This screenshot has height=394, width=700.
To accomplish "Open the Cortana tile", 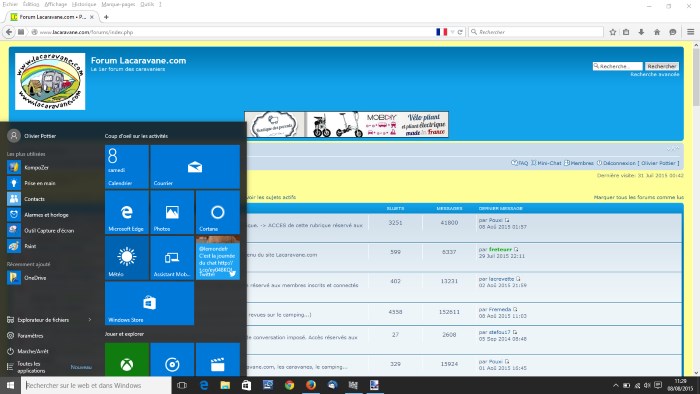I will tap(218, 212).
